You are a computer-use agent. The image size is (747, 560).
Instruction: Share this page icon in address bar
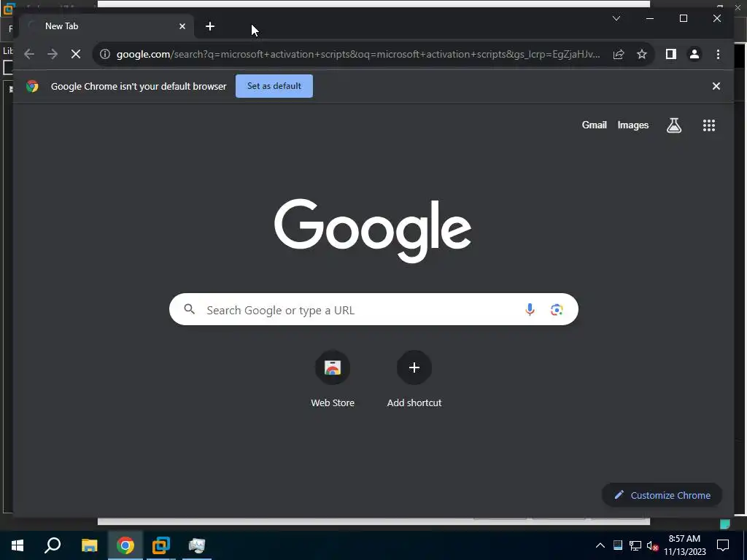(x=619, y=54)
